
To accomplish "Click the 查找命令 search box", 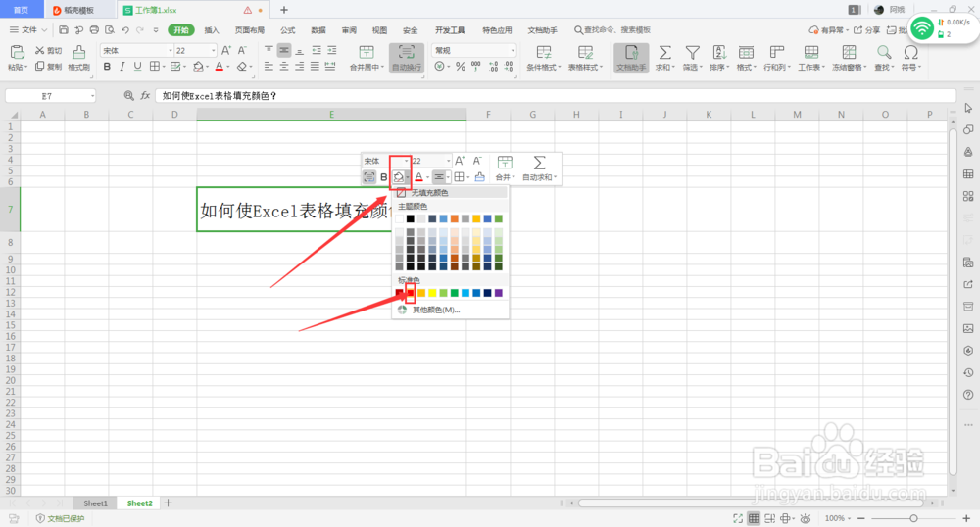I will (x=612, y=30).
